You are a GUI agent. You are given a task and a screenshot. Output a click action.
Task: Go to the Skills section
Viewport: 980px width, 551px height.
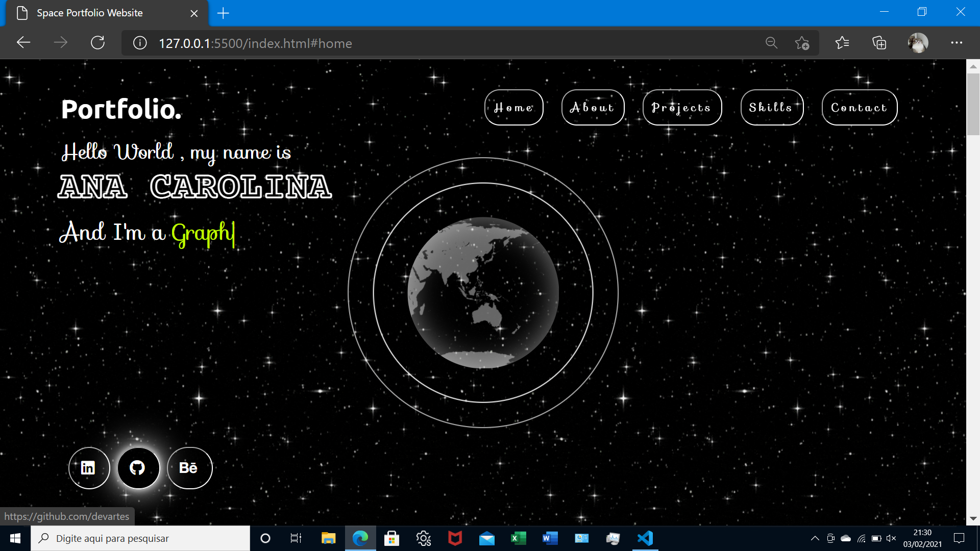coord(771,107)
